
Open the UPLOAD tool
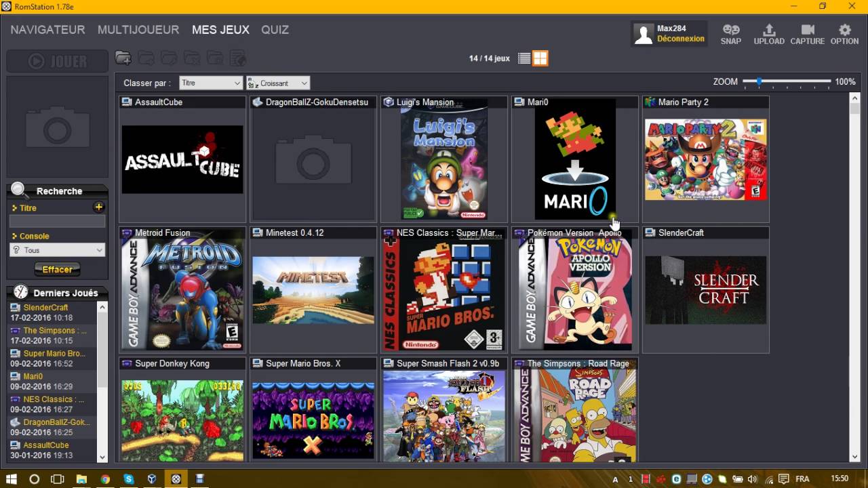tap(769, 34)
